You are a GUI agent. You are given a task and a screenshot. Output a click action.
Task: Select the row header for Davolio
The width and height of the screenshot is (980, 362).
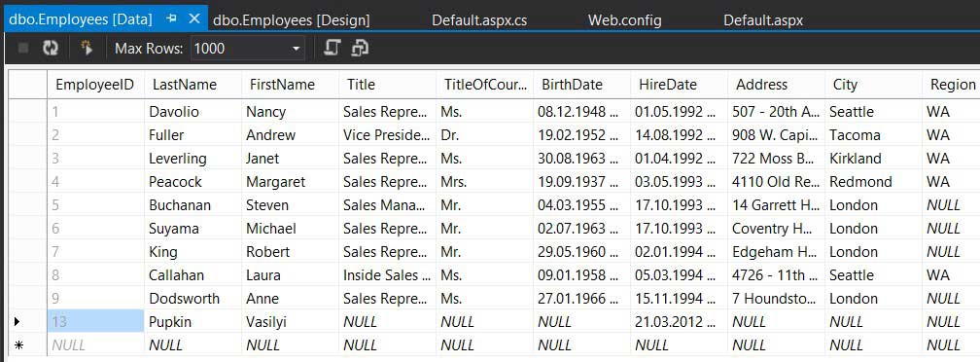click(x=27, y=112)
